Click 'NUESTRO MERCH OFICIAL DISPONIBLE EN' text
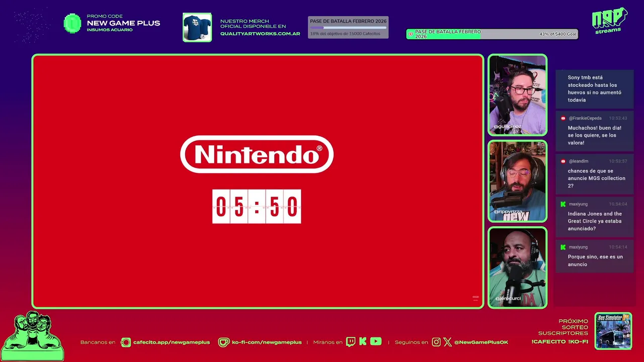Image resolution: width=644 pixels, height=362 pixels. click(x=253, y=24)
